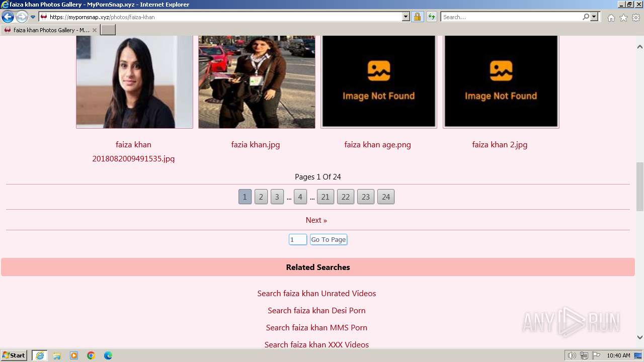Screen dimensions: 644x362
Task: Go to page 24 in pagination
Action: point(386,197)
